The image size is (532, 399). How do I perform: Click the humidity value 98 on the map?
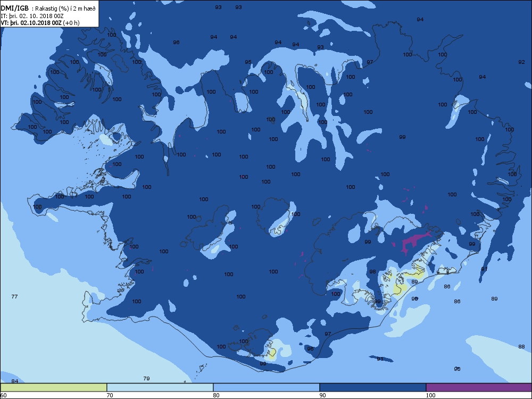(x=372, y=272)
